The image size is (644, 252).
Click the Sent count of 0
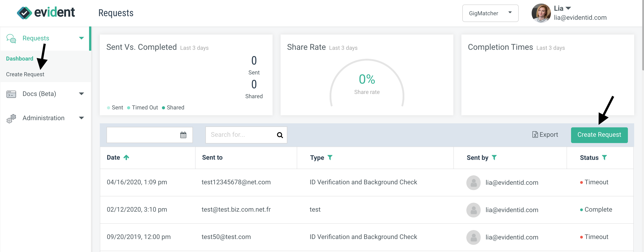pos(254,61)
